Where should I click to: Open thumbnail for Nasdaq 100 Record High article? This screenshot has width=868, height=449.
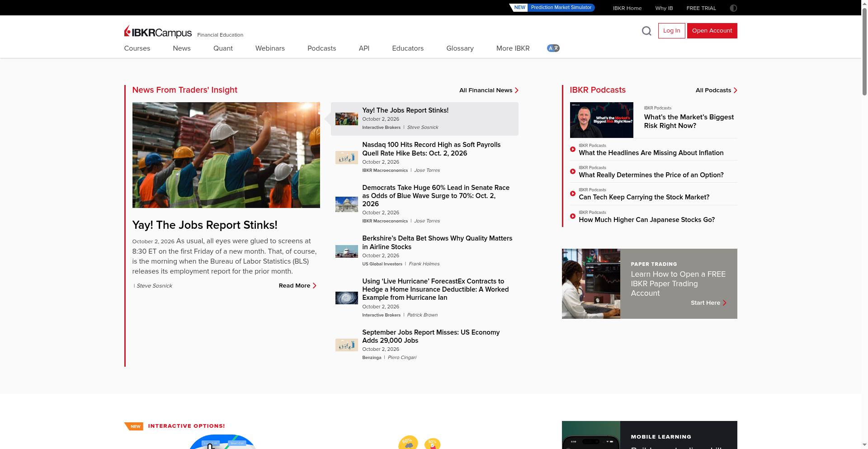click(346, 157)
